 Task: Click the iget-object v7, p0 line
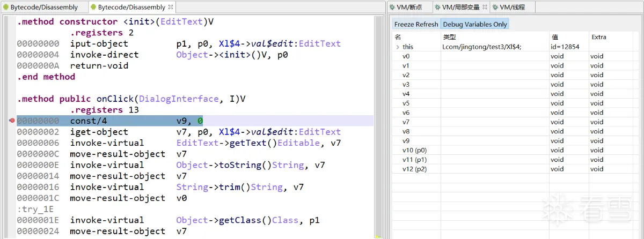click(x=179, y=132)
